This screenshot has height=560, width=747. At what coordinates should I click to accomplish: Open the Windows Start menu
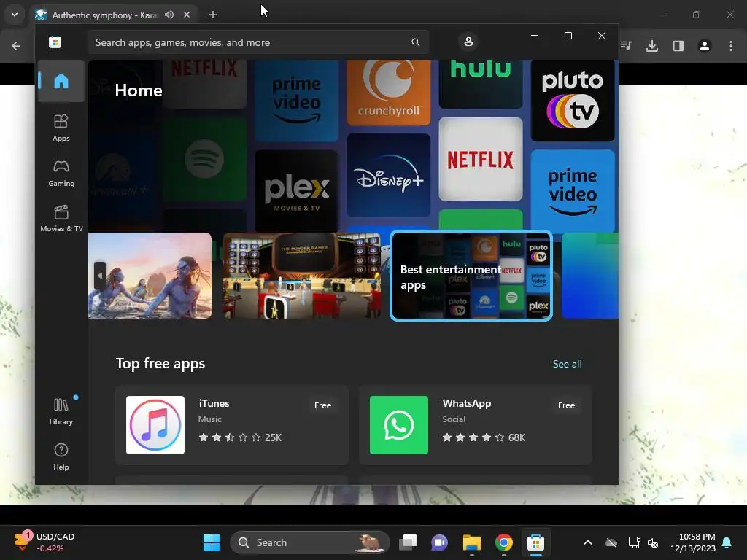212,542
